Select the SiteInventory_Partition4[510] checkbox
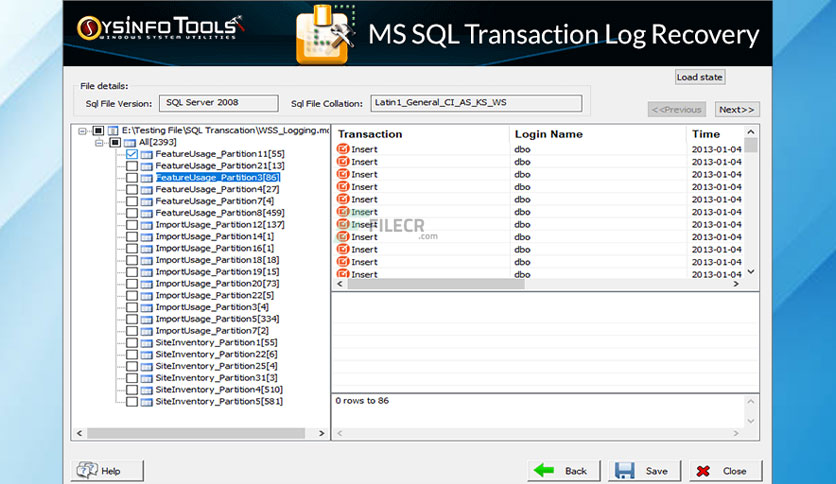The width and height of the screenshot is (836, 484). coord(132,390)
